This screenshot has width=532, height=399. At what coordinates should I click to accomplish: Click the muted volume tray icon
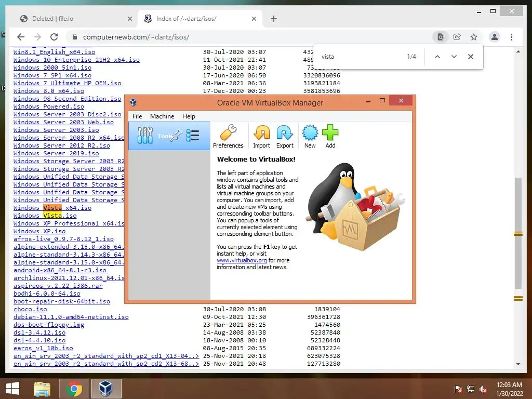pos(483,389)
